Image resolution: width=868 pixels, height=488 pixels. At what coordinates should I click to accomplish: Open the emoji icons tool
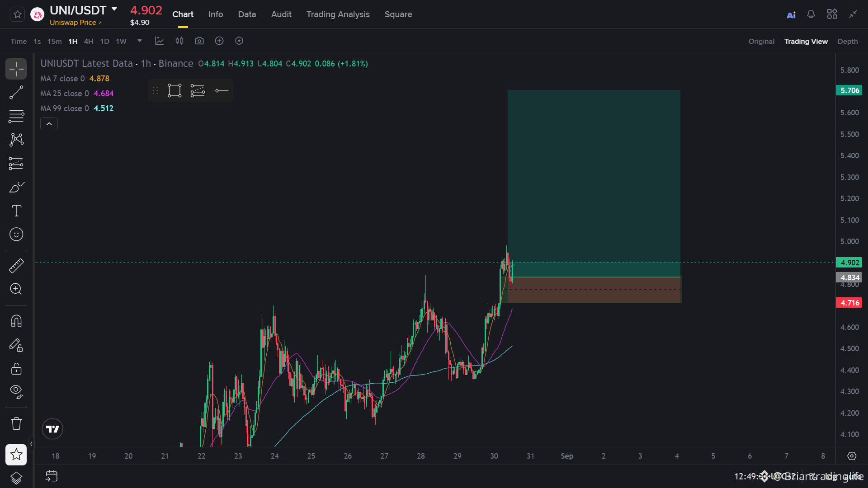pos(16,234)
